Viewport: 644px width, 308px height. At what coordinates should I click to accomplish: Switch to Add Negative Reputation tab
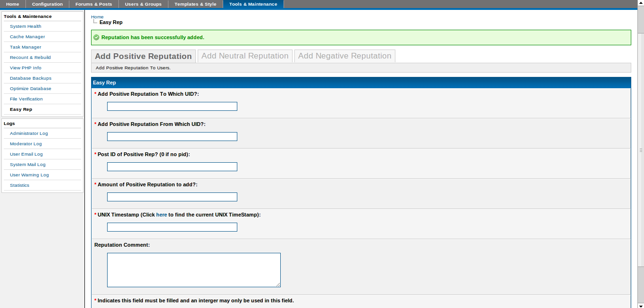point(344,56)
